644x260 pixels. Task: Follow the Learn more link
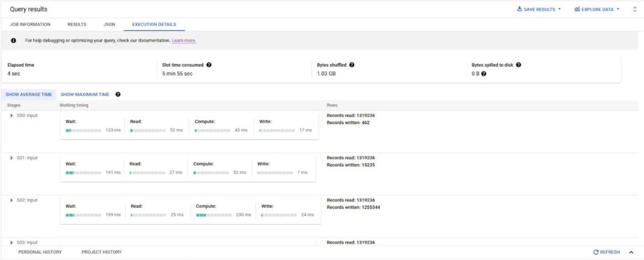coord(184,41)
